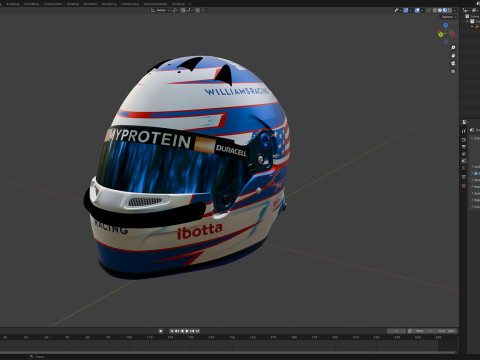Open the Geometry Nodes workspace tab
This screenshot has width=480, height=360.
(x=155, y=4)
